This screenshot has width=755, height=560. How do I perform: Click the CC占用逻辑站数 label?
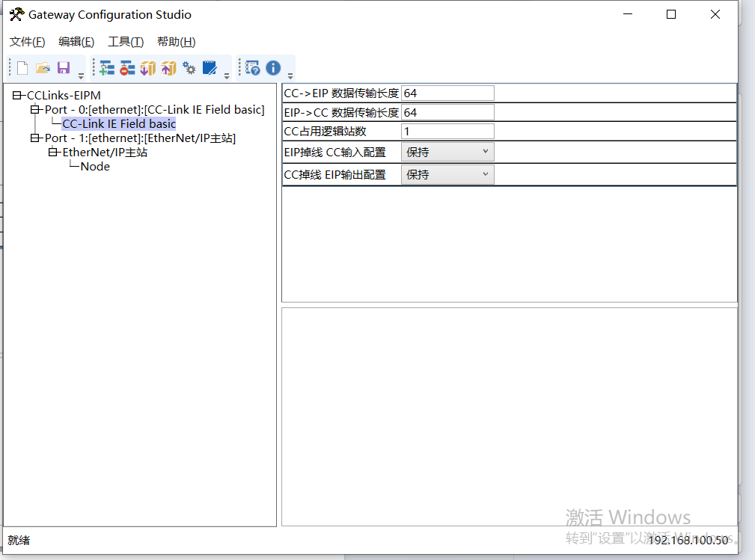[x=325, y=132]
